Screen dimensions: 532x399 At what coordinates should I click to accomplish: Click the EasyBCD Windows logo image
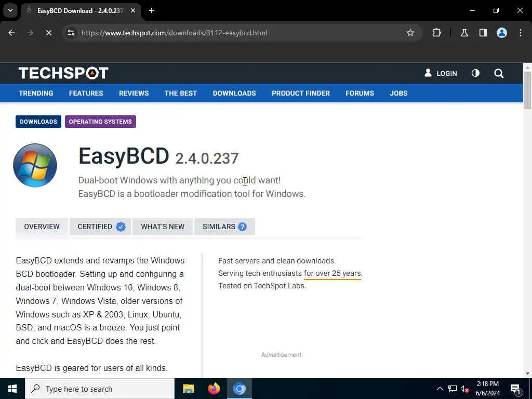pos(35,165)
